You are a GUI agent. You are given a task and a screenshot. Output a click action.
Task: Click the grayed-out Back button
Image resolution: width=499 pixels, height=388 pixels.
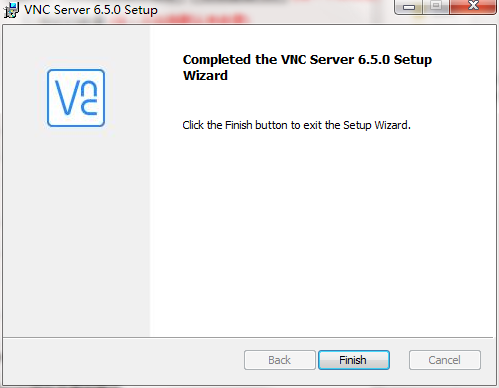(x=280, y=360)
